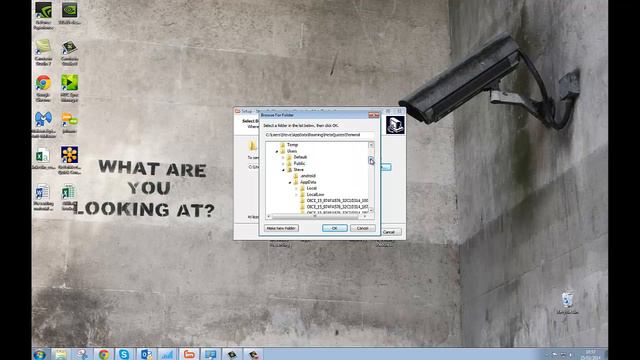Click the tree vertical scrollbar down arrow
The height and width of the screenshot is (360, 640).
pos(371,210)
